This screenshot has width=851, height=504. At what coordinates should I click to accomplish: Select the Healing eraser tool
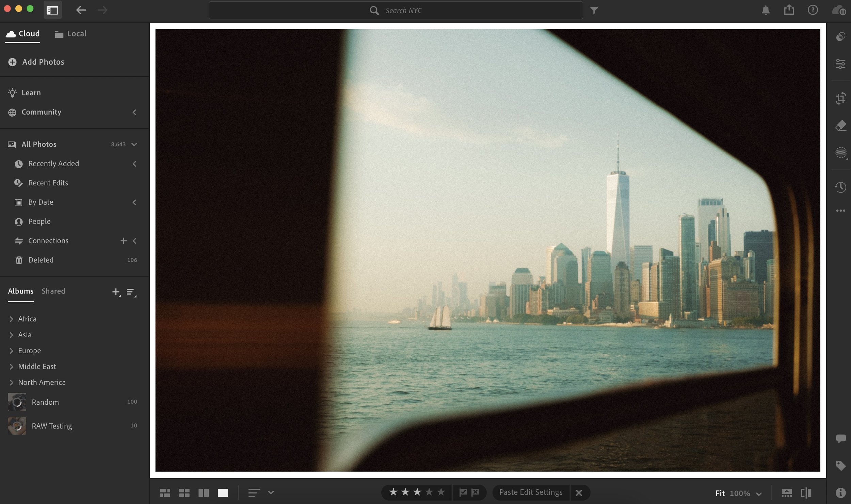(x=840, y=125)
